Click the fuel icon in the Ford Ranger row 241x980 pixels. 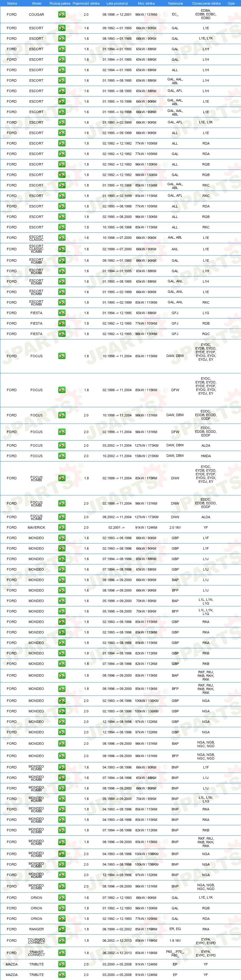(x=62, y=929)
